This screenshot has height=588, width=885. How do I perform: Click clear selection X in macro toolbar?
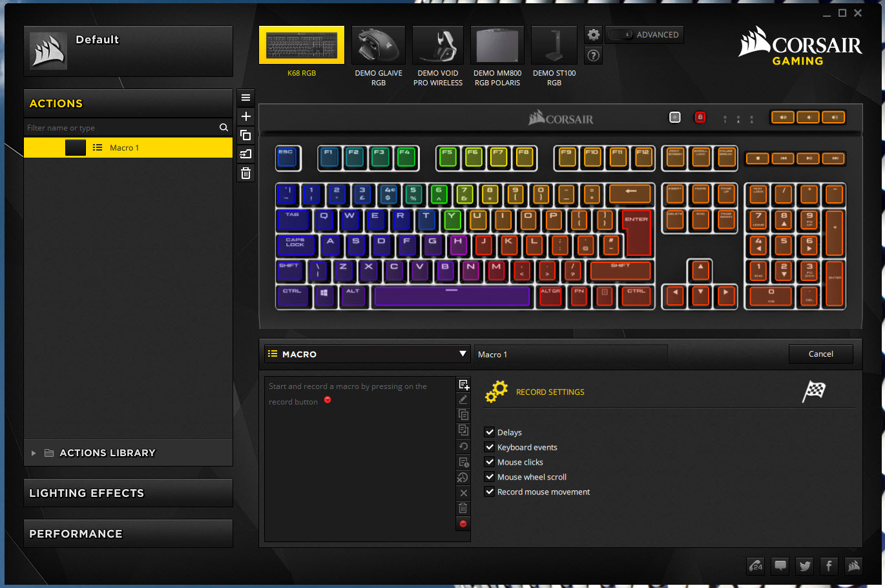(463, 493)
